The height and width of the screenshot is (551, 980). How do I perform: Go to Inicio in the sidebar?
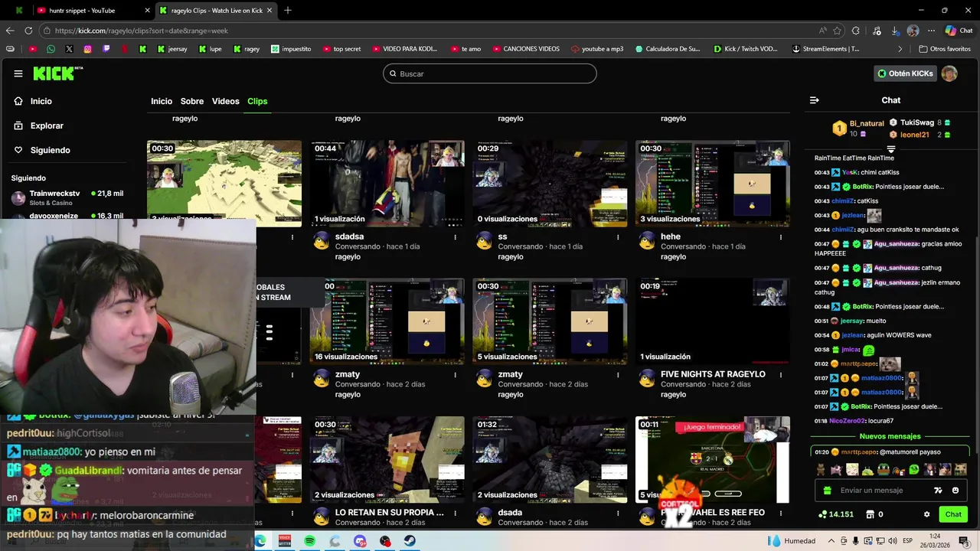click(33, 101)
